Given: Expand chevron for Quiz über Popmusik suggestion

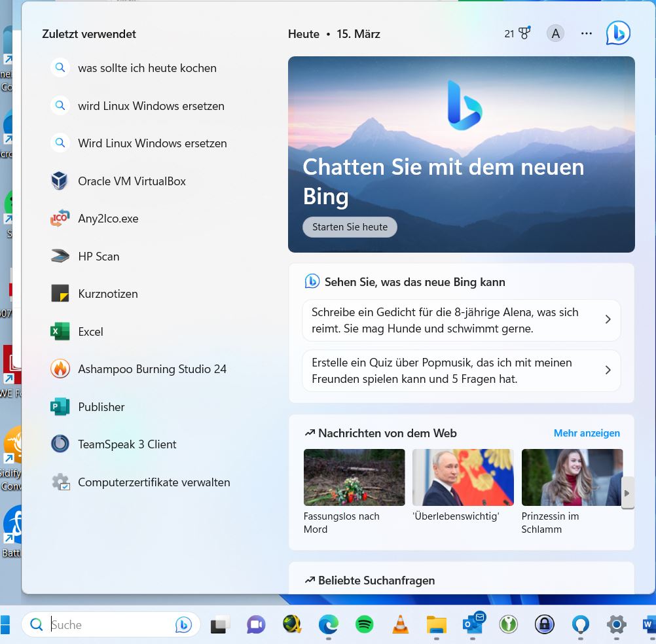Looking at the screenshot, I should click(x=608, y=370).
